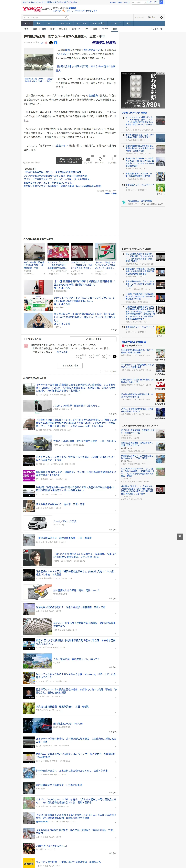The image size is (186, 868).
Task: Click 記事に関する報告 link
Action: pos(31,162)
